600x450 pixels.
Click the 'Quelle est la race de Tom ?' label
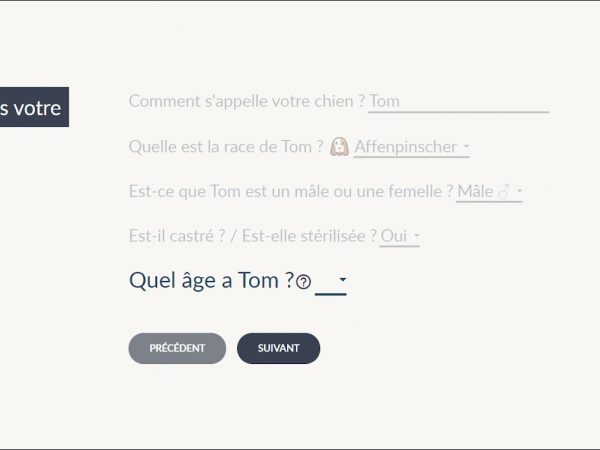tap(226, 147)
